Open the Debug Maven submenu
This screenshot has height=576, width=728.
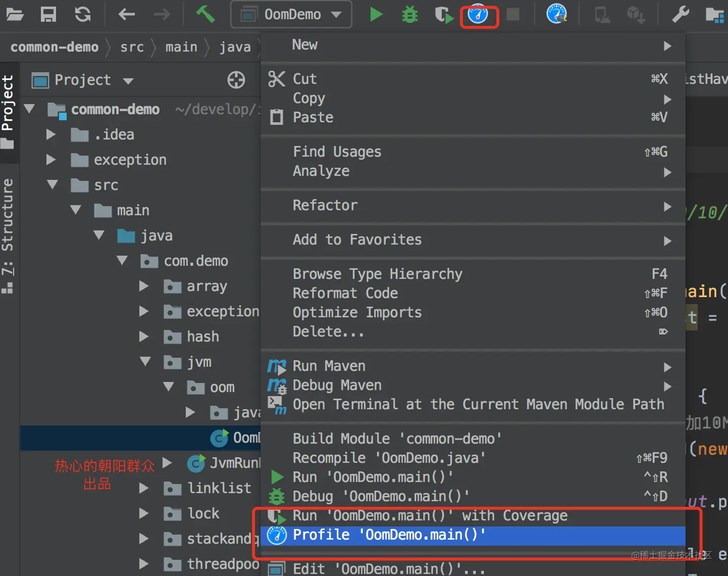[x=473, y=385]
